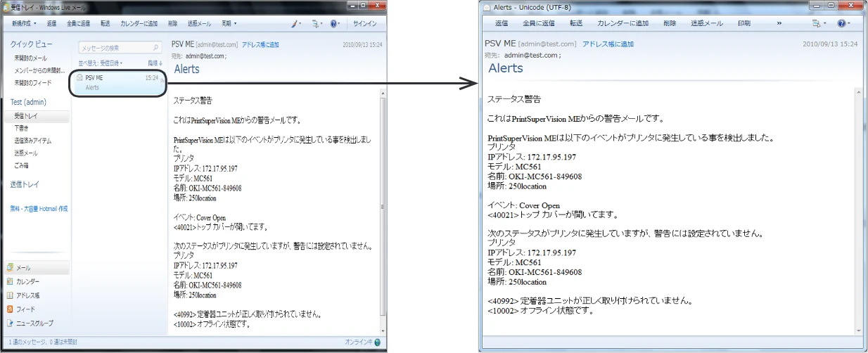Open アドレス帳 via its book icon
868x353 pixels.
[x=10, y=295]
